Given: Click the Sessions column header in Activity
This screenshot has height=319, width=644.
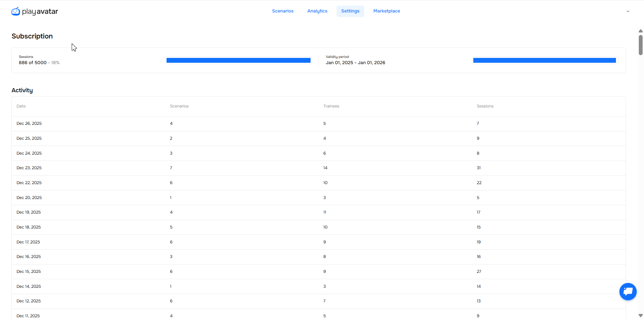Looking at the screenshot, I should [x=485, y=106].
